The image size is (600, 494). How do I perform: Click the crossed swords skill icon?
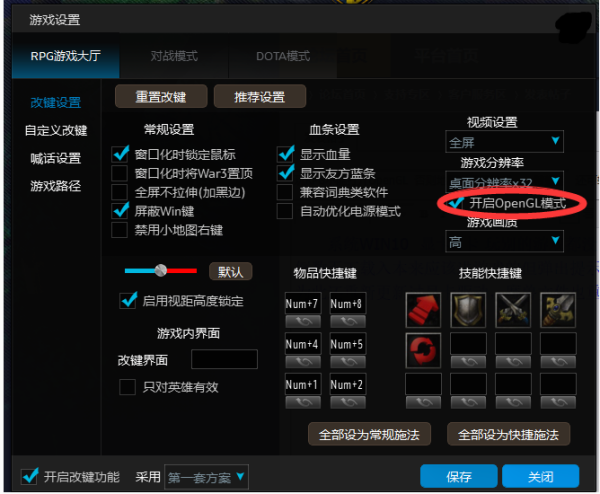(x=513, y=310)
